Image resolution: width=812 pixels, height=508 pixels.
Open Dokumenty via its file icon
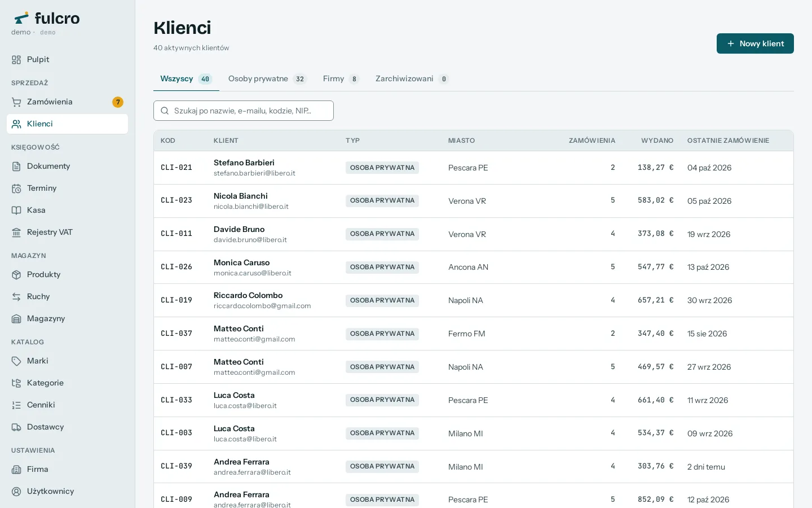[x=16, y=167]
